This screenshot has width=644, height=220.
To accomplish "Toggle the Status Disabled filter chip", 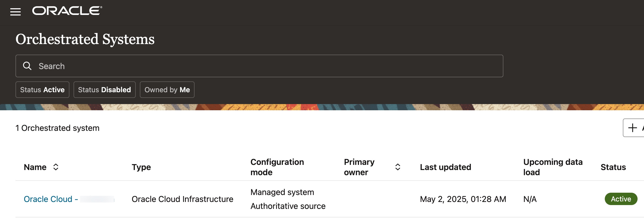I will click(x=104, y=90).
